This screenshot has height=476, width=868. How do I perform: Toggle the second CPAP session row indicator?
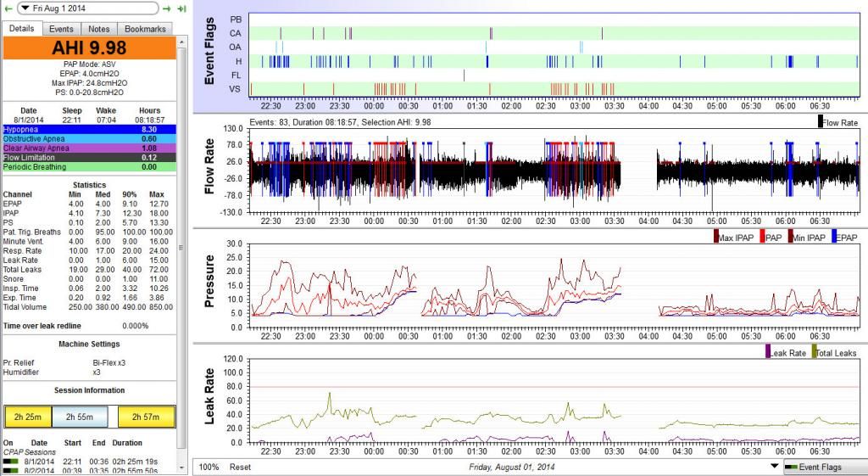[11, 470]
